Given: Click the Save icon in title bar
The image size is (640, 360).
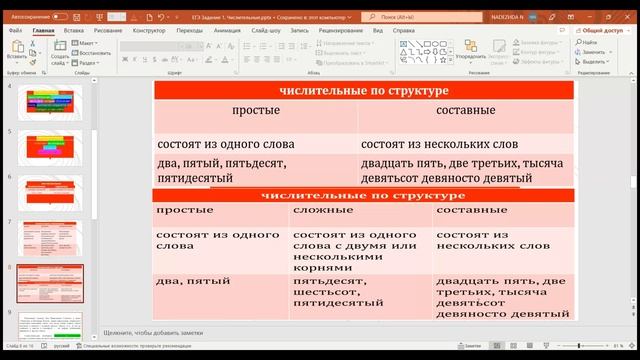Looking at the screenshot, I should tap(76, 17).
